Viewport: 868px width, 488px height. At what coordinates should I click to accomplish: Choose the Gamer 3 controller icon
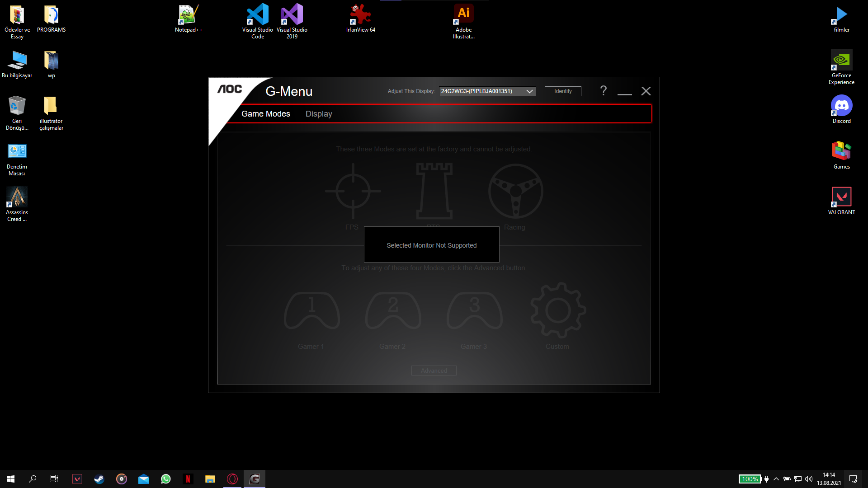[x=474, y=310]
